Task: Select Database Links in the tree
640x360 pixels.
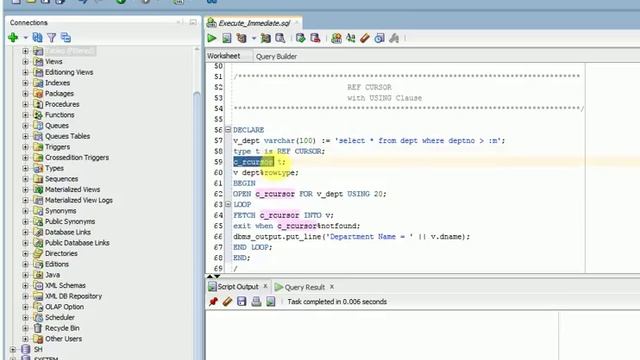Action: point(67,232)
